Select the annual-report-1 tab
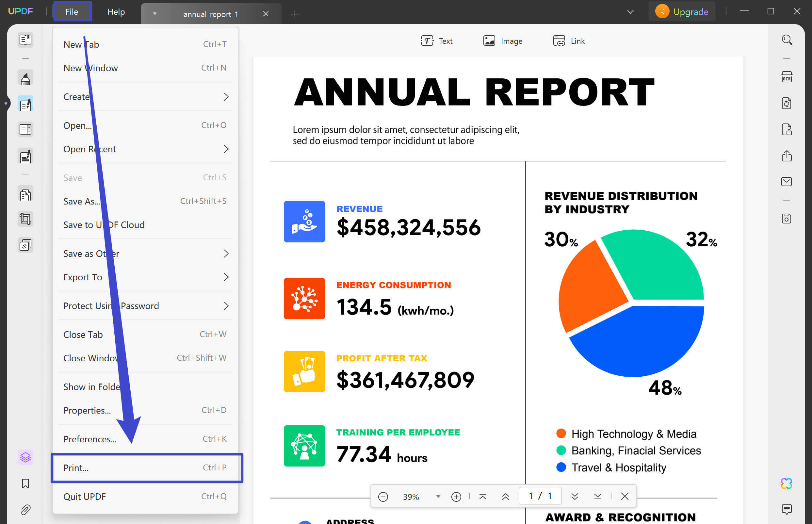 (211, 14)
